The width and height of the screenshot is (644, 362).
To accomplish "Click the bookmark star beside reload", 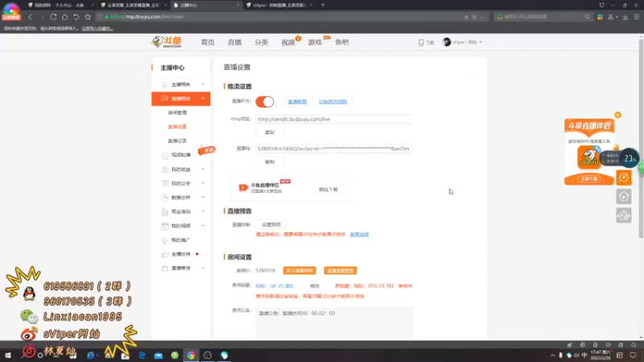I will tap(88, 17).
